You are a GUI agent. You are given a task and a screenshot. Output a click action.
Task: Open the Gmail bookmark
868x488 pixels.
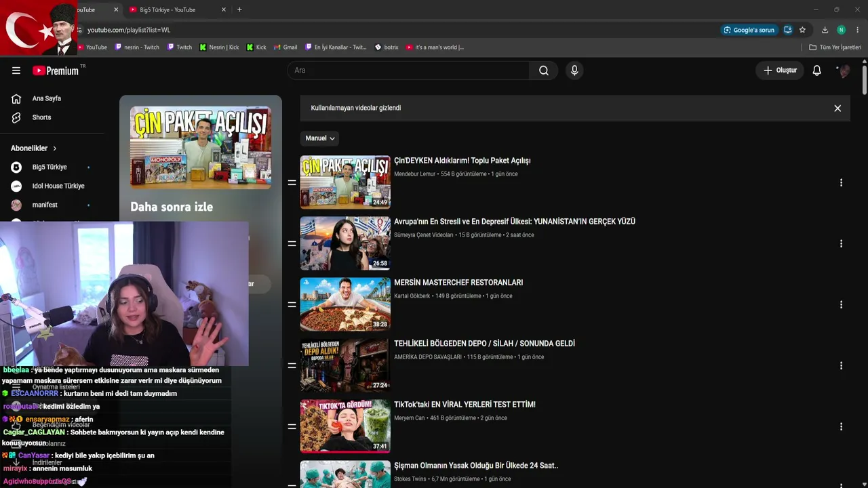[285, 47]
